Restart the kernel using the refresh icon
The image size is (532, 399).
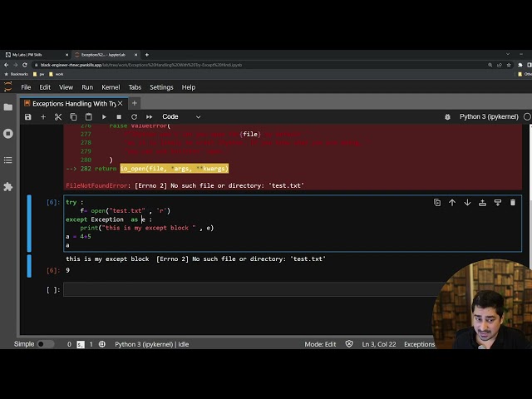click(134, 117)
